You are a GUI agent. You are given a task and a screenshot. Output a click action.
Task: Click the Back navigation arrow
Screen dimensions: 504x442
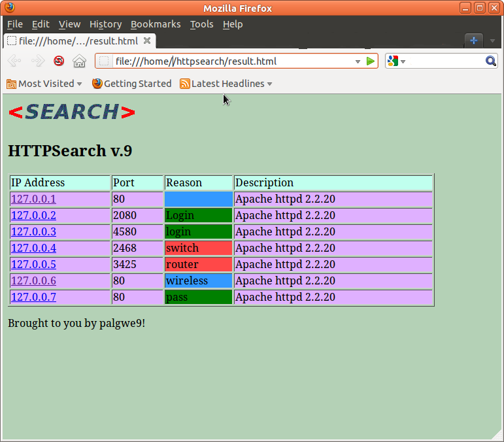point(14,61)
